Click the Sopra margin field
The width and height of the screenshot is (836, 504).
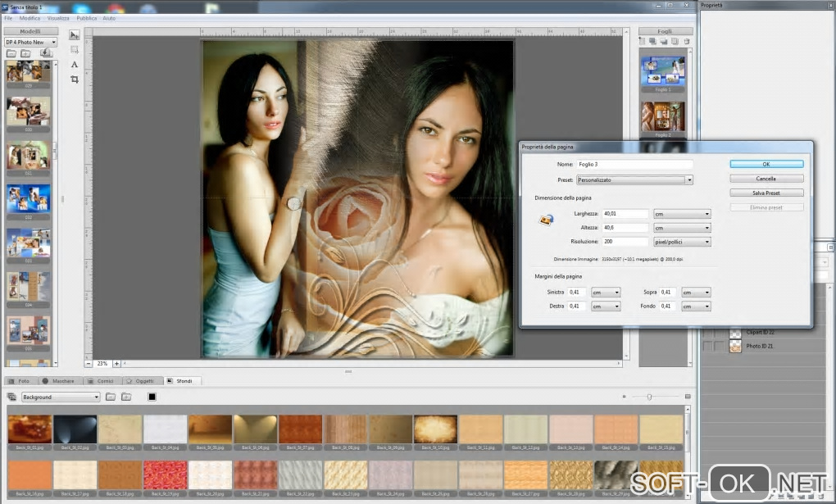[667, 293]
